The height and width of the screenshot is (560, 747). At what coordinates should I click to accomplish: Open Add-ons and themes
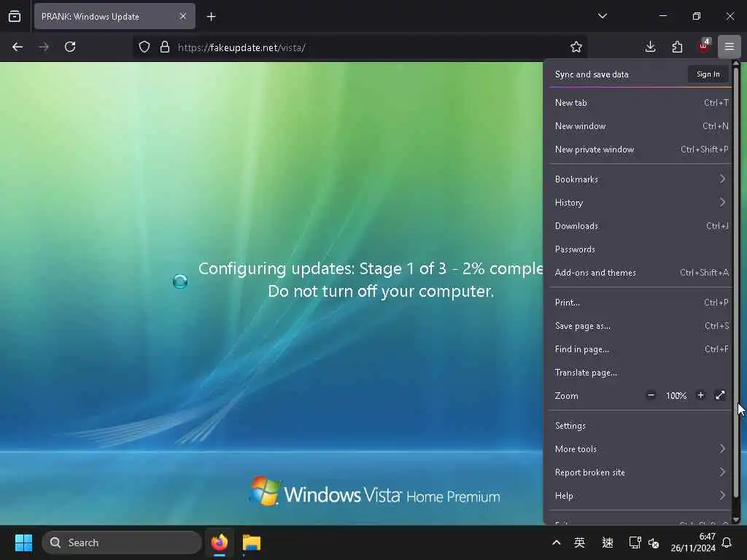point(640,273)
